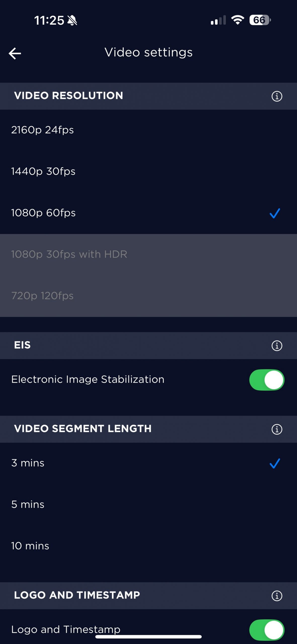The width and height of the screenshot is (297, 644).
Task: Select 3 mins segment length
Action: click(x=148, y=463)
